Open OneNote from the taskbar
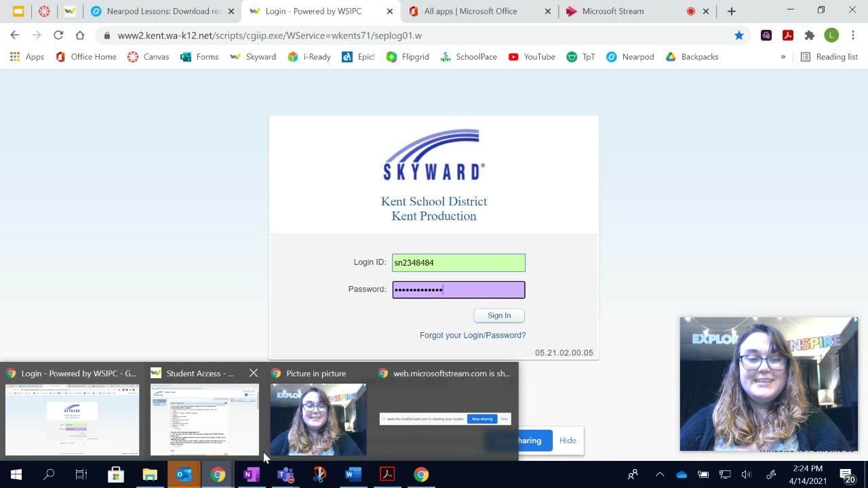 pyautogui.click(x=252, y=474)
